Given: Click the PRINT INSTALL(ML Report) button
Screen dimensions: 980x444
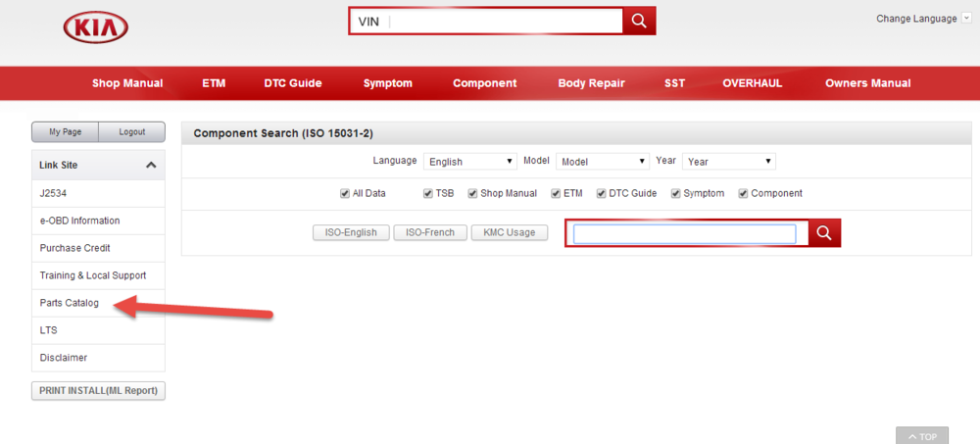Looking at the screenshot, I should [98, 391].
